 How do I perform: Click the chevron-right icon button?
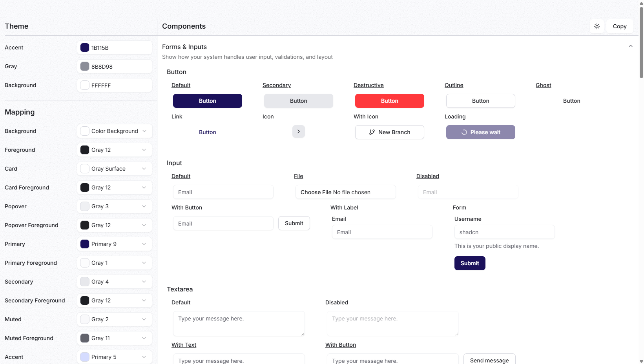coord(298,131)
